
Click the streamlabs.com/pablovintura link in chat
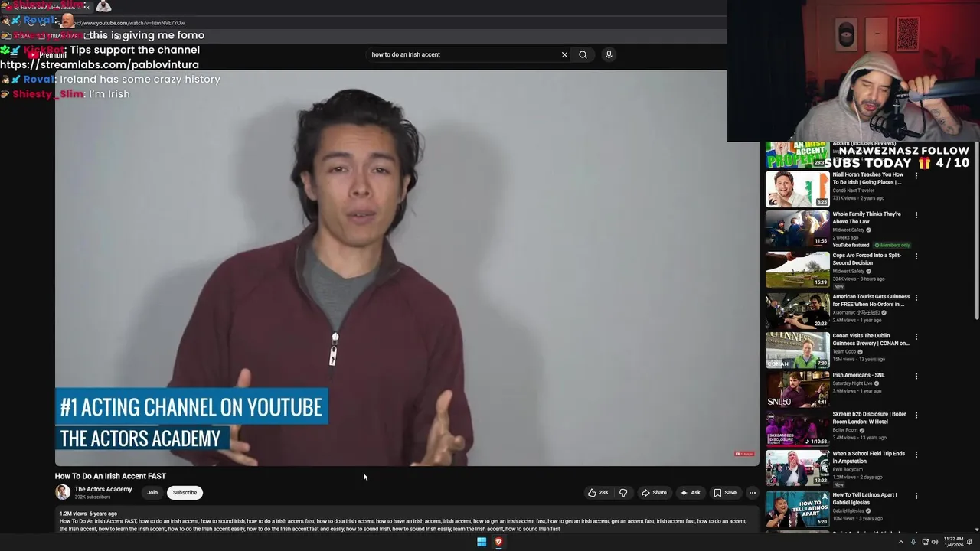[x=100, y=65]
